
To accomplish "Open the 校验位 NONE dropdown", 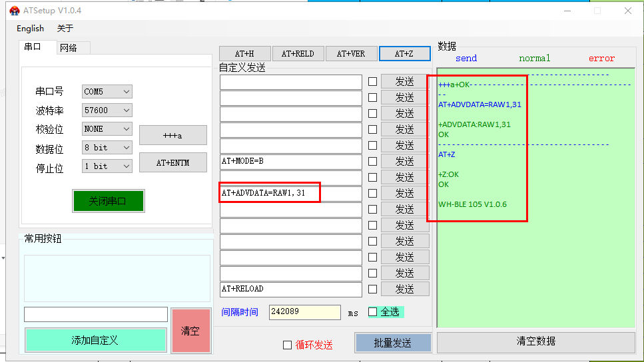I will click(107, 128).
